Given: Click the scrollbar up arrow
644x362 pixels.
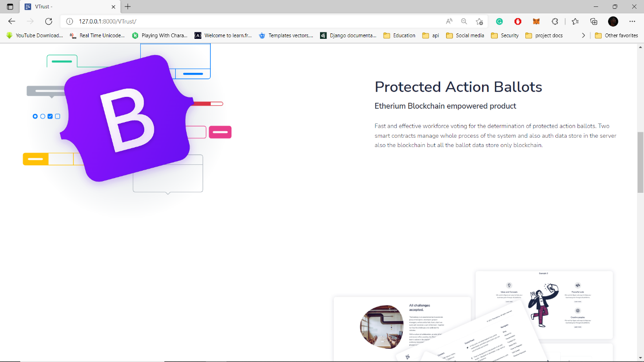Looking at the screenshot, I should (x=640, y=47).
